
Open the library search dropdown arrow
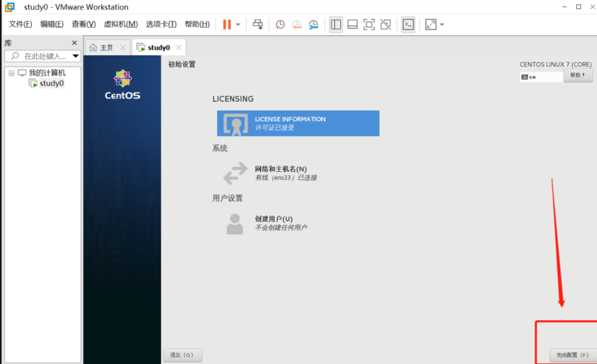76,56
